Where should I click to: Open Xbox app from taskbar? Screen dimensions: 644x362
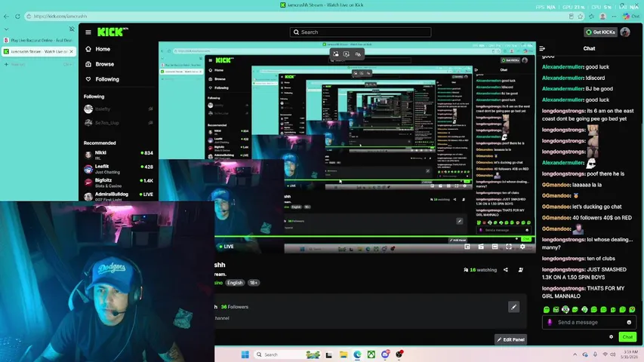(371, 354)
